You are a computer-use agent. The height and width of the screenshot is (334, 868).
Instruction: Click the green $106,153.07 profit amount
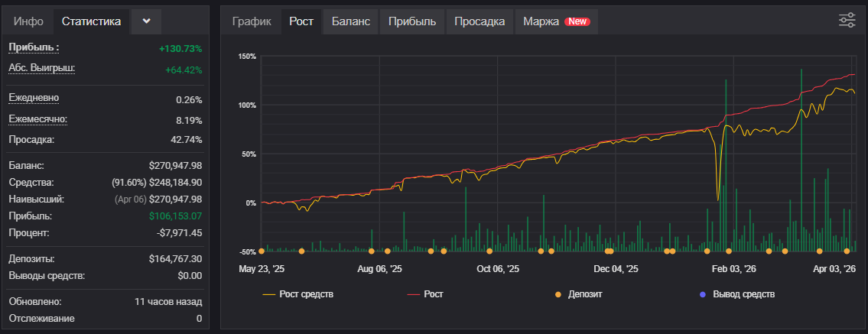coord(175,216)
